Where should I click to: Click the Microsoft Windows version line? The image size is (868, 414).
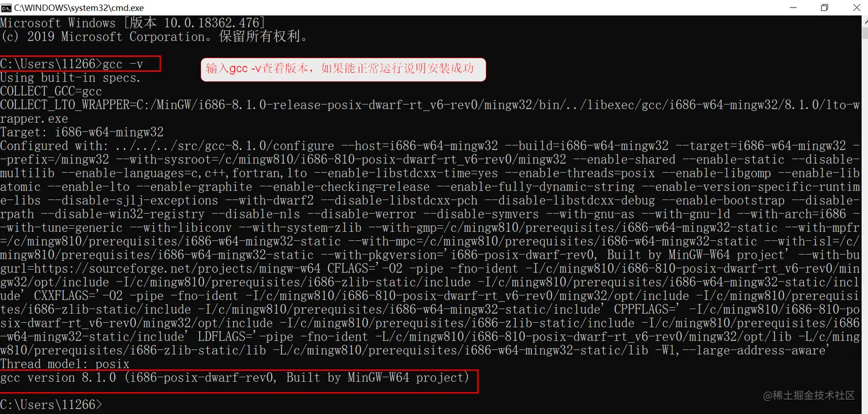pos(133,23)
